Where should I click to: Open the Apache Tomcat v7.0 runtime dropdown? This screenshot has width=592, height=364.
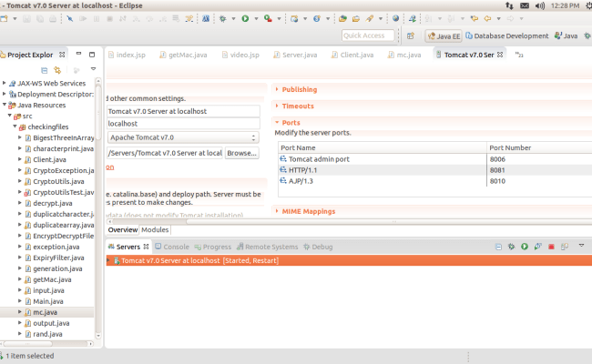pyautogui.click(x=183, y=137)
